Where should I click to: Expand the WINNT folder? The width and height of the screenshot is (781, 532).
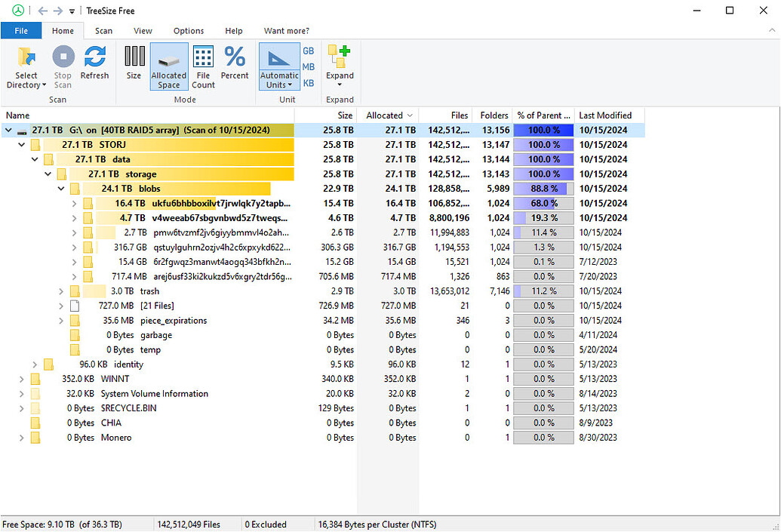pyautogui.click(x=21, y=379)
